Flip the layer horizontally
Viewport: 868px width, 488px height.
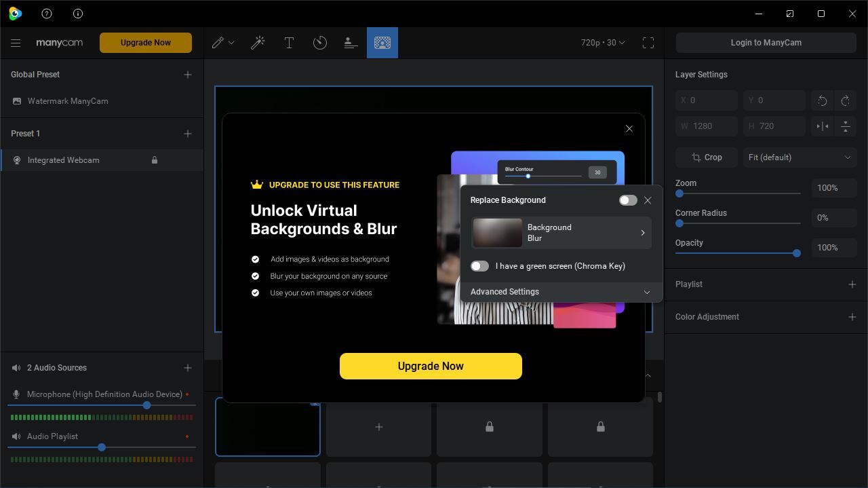pyautogui.click(x=823, y=126)
